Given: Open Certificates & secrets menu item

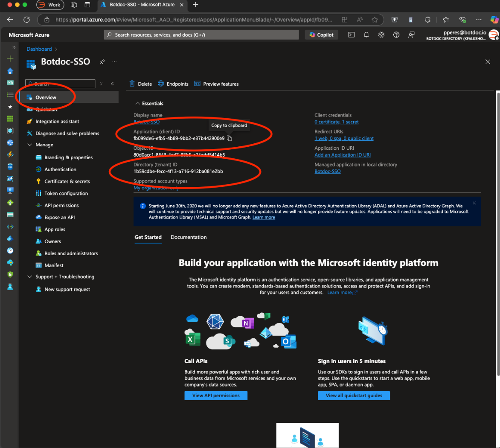Looking at the screenshot, I should 67,182.
